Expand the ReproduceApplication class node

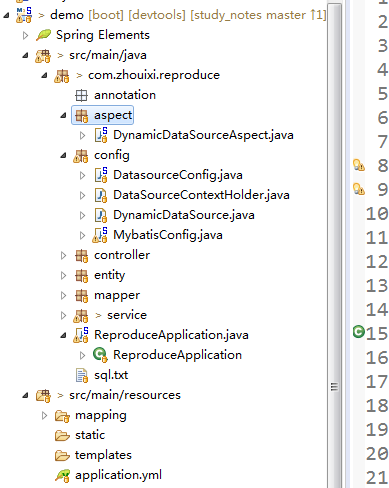(x=82, y=355)
